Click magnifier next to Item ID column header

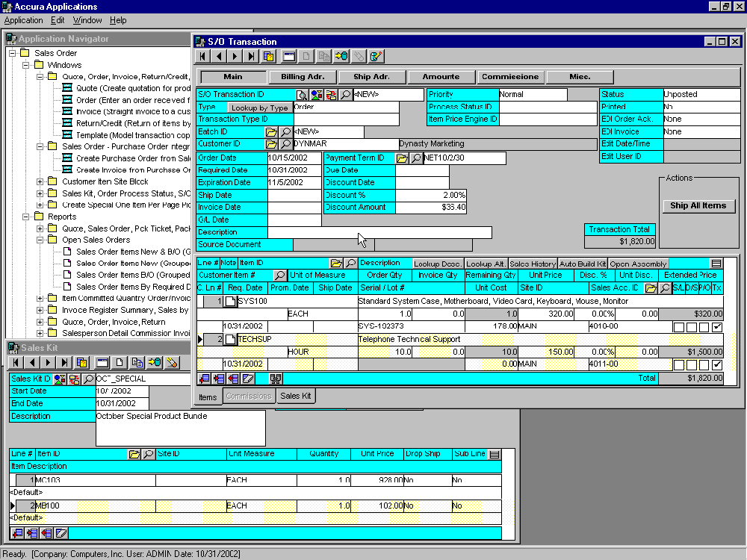[x=350, y=263]
